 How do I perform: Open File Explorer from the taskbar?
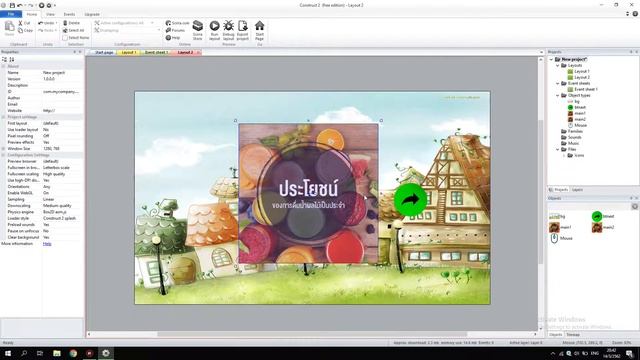pyautogui.click(x=57, y=353)
